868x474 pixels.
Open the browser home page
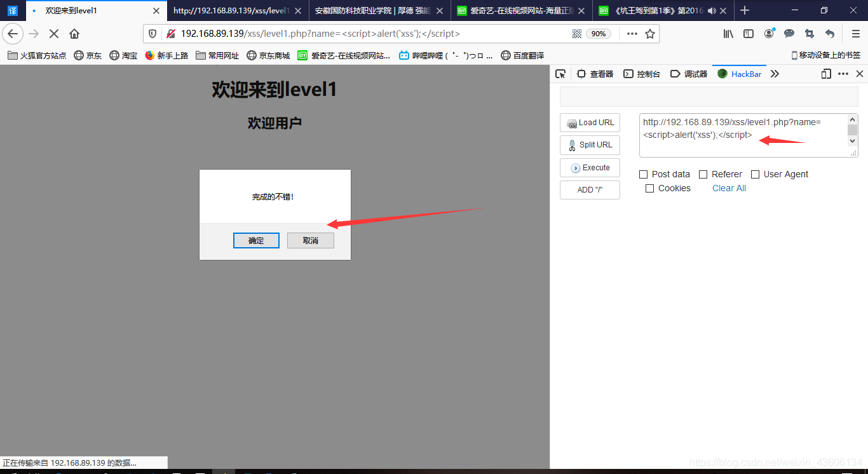[x=74, y=34]
